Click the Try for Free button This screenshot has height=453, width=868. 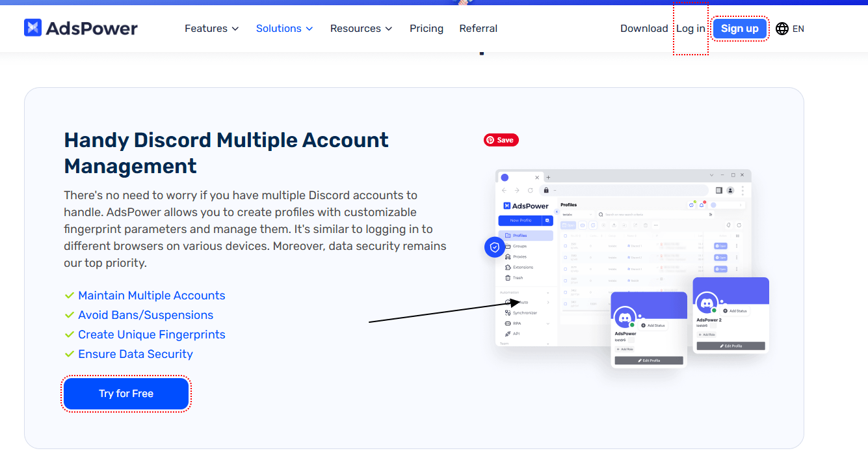(x=126, y=394)
